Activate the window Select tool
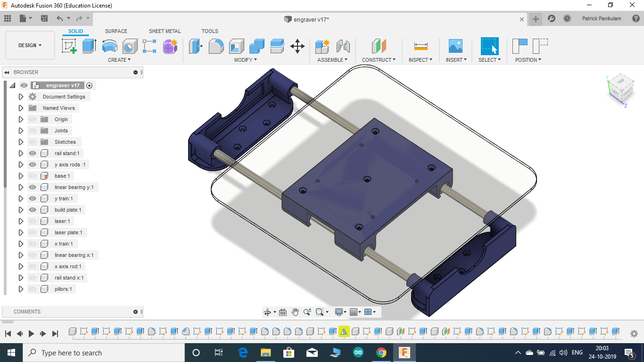 489,46
